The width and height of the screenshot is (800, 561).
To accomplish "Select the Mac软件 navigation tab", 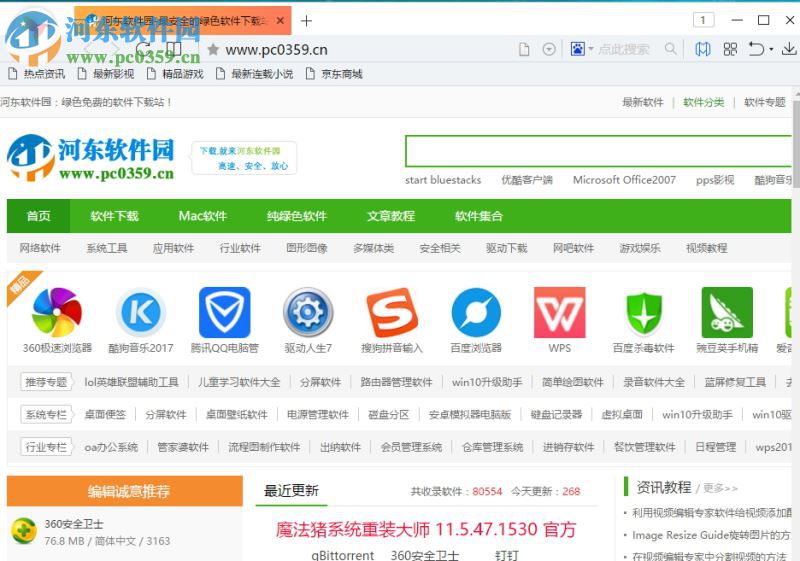I will (203, 216).
